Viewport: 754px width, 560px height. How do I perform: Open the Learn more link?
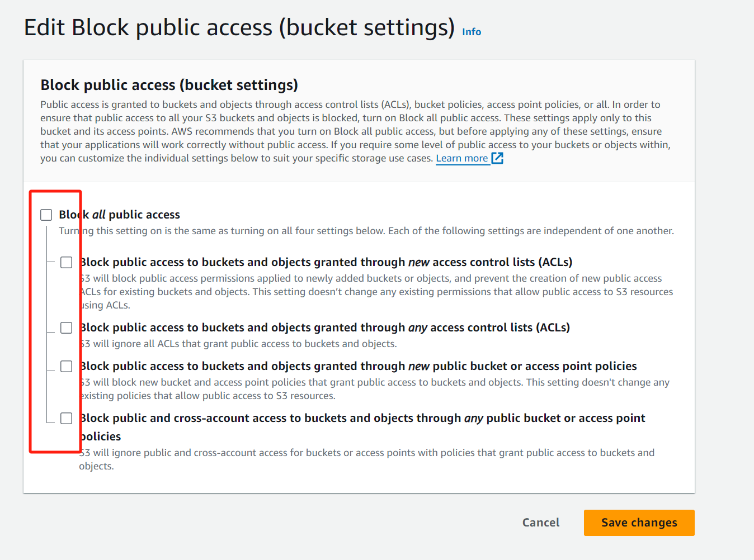[x=461, y=158]
